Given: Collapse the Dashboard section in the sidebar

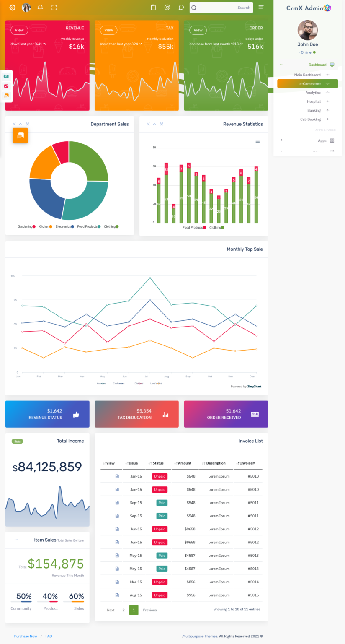Looking at the screenshot, I should click(x=281, y=65).
